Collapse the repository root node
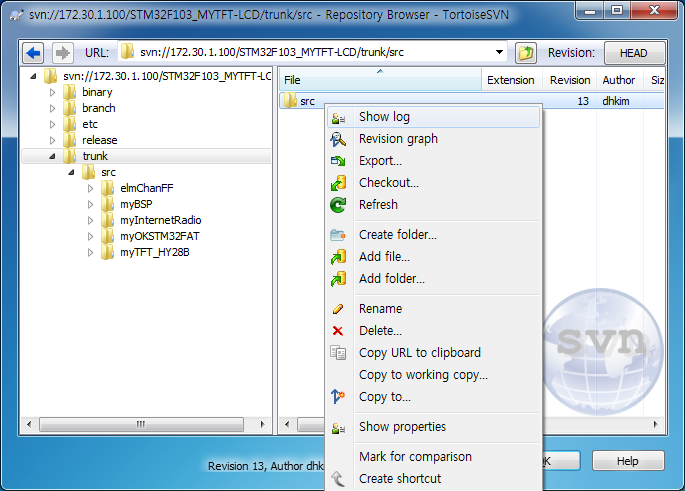 coord(34,76)
